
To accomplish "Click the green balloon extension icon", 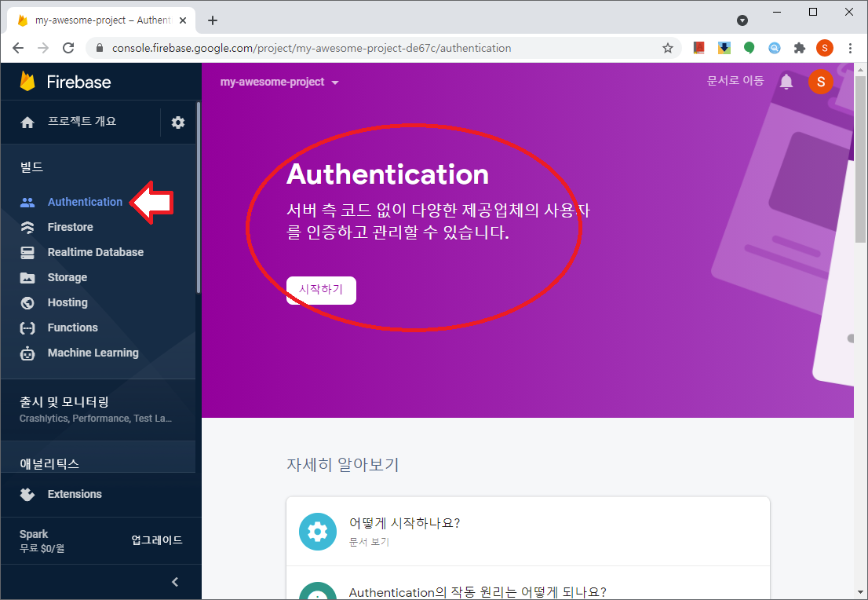I will [x=749, y=48].
